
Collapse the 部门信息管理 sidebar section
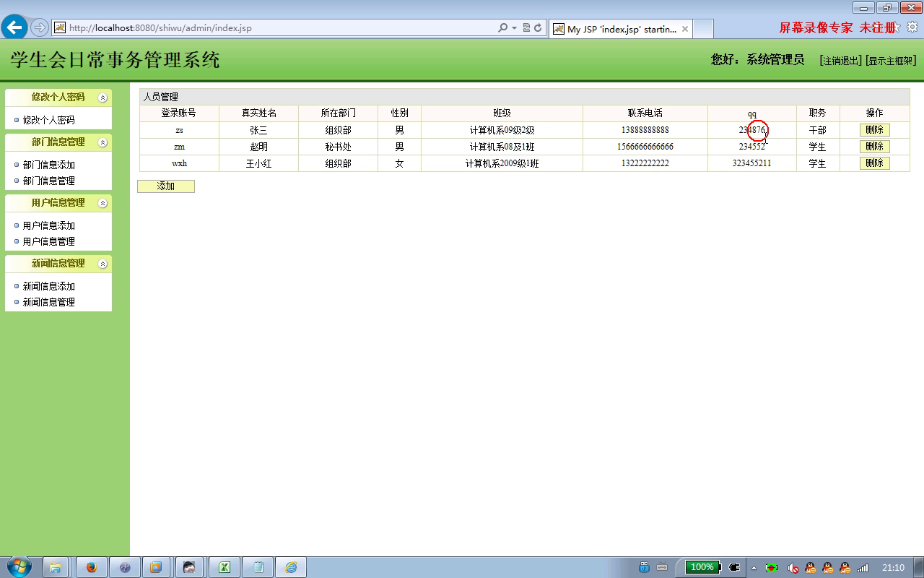[103, 142]
